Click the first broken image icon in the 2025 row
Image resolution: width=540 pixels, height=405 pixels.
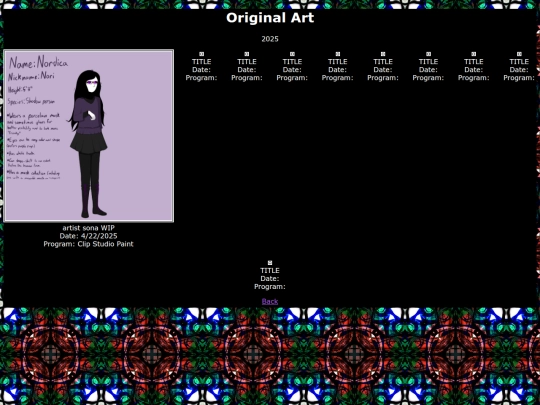pos(201,54)
